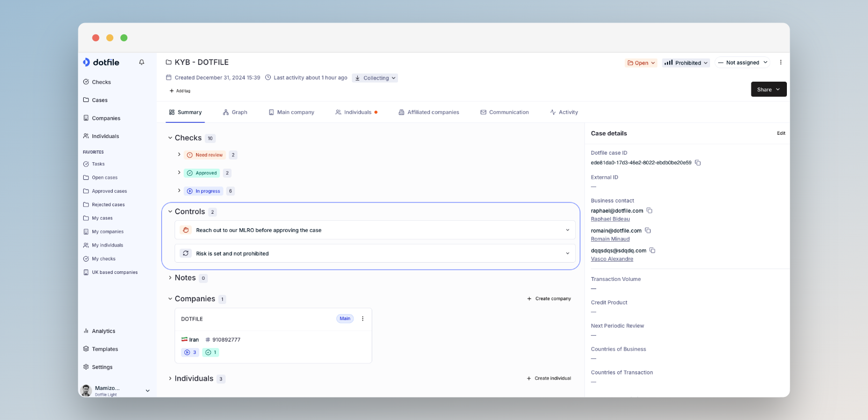868x420 pixels.
Task: Click the user avatar photo
Action: (86, 390)
